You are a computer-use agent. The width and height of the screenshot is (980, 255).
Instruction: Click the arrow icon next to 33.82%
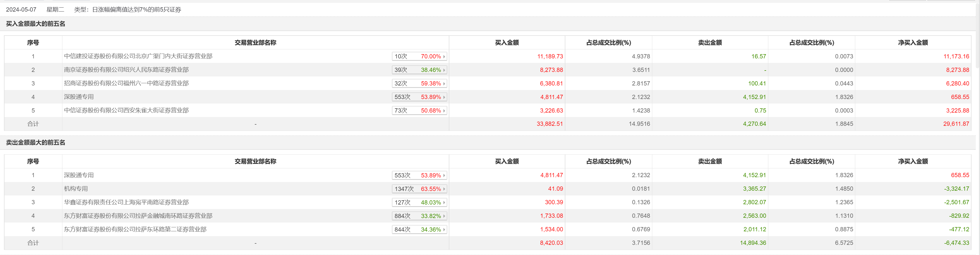(x=444, y=216)
